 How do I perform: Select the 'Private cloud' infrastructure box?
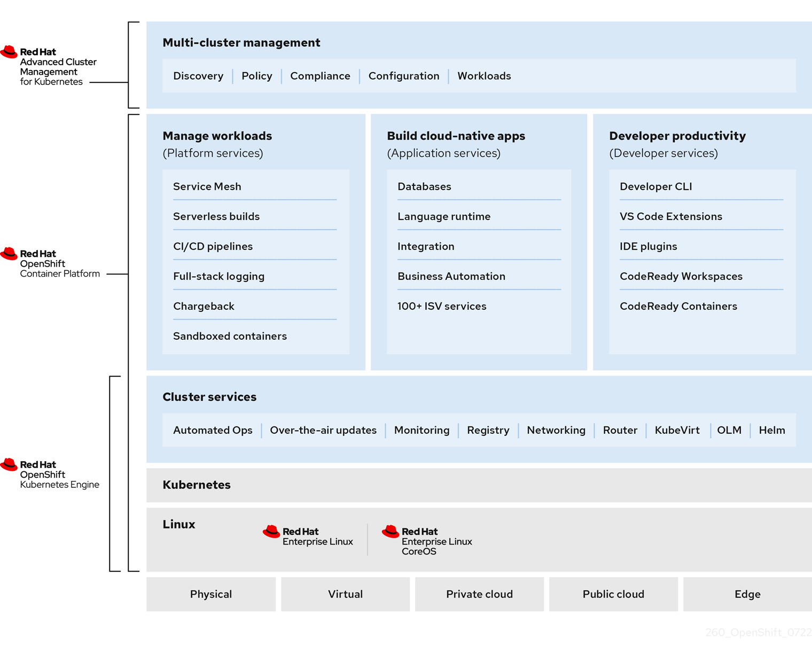point(479,594)
